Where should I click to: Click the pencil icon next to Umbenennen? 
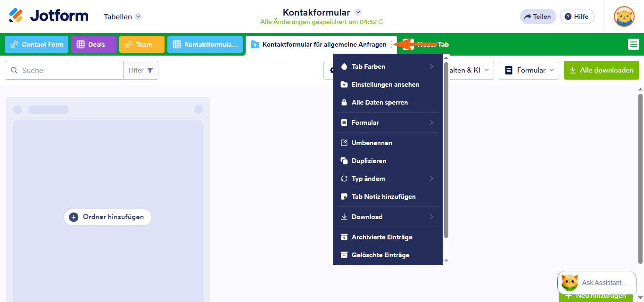pos(344,142)
